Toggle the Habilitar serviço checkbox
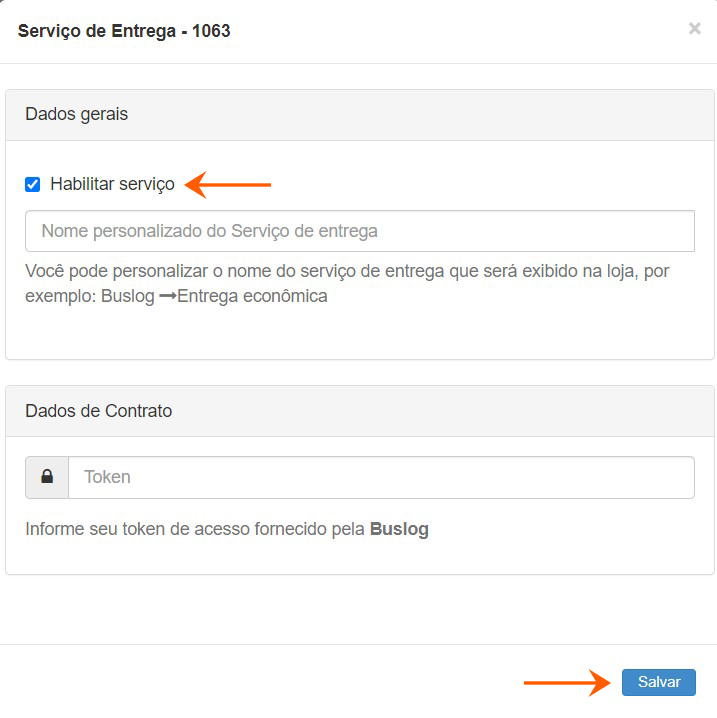This screenshot has width=717, height=718. pos(33,184)
